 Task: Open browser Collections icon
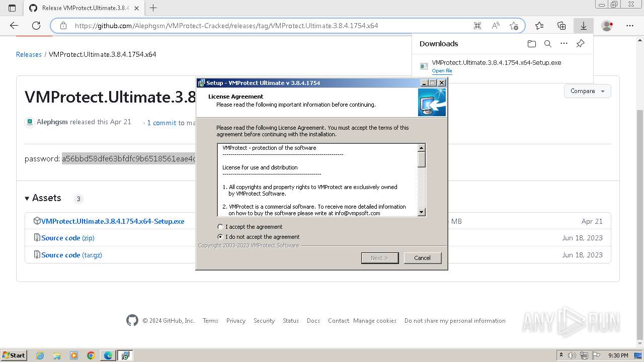pyautogui.click(x=561, y=26)
